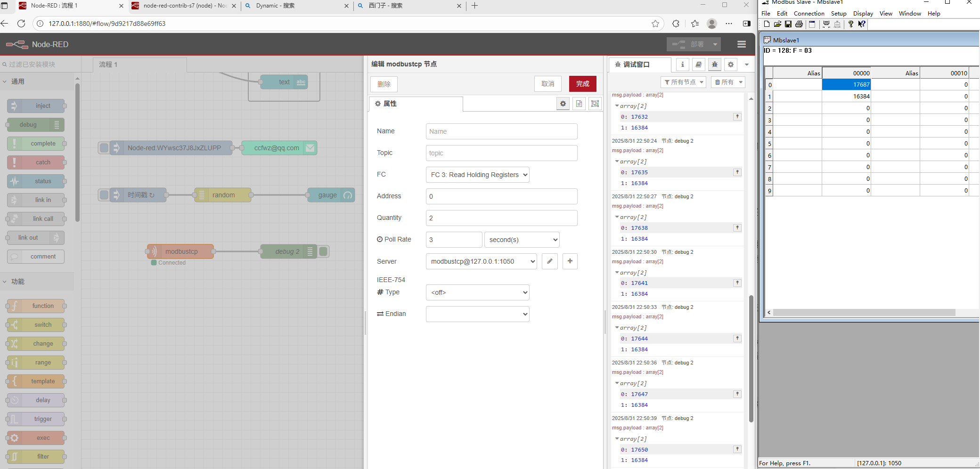
Task: Refresh the browser page
Action: tap(21, 24)
